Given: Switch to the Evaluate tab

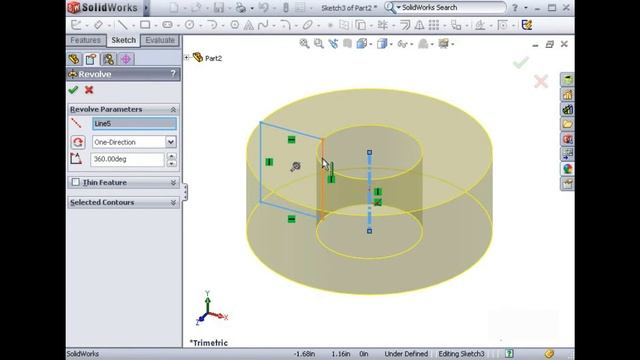Looking at the screenshot, I should (160, 40).
